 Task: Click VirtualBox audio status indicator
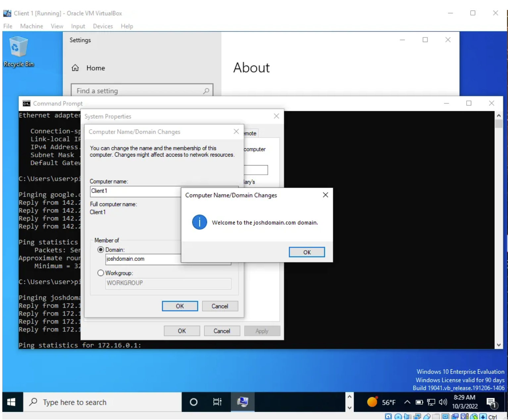[407, 417]
